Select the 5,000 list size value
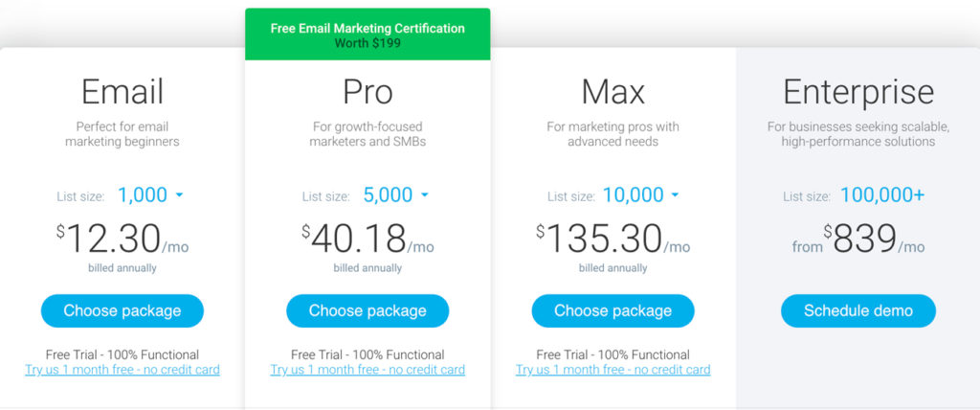This screenshot has height=410, width=980. coord(388,195)
